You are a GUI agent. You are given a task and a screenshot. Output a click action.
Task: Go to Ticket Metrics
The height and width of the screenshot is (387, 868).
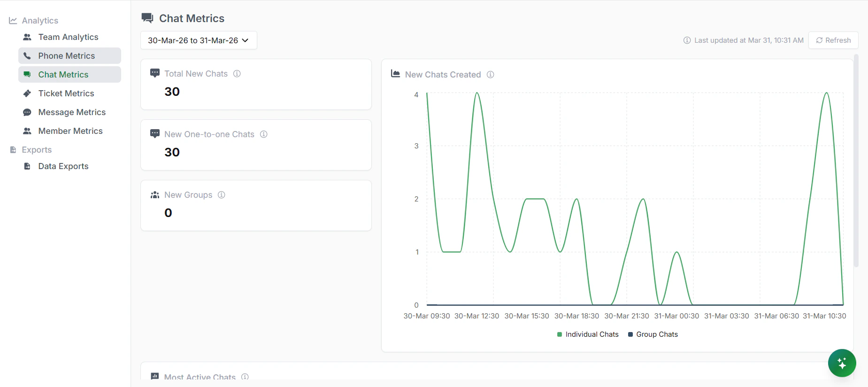coord(69,93)
